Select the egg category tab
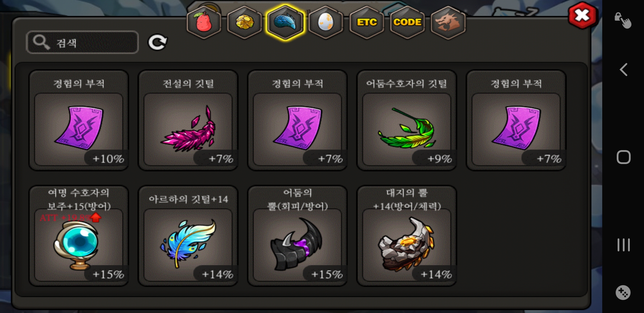This screenshot has width=644, height=313. pyautogui.click(x=326, y=23)
